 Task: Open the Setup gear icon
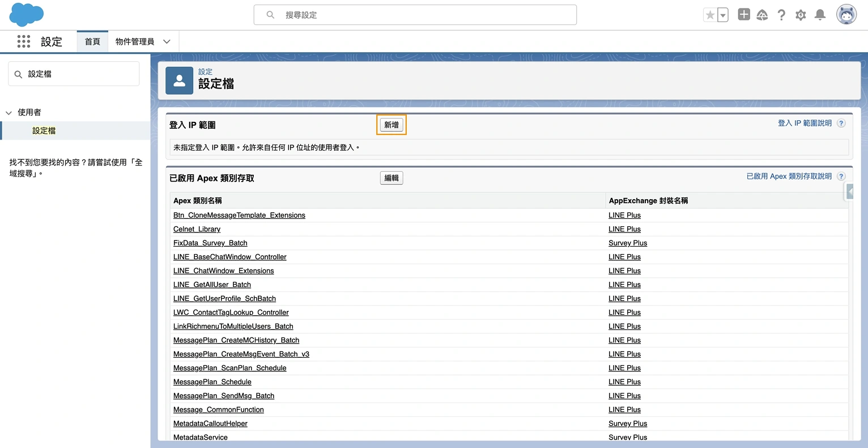click(x=801, y=15)
